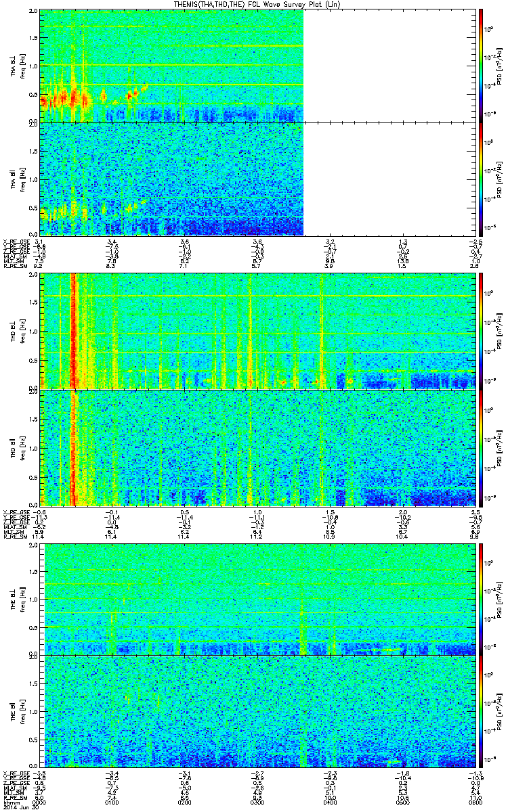Click the 0000 time tick label

pyautogui.click(x=40, y=802)
